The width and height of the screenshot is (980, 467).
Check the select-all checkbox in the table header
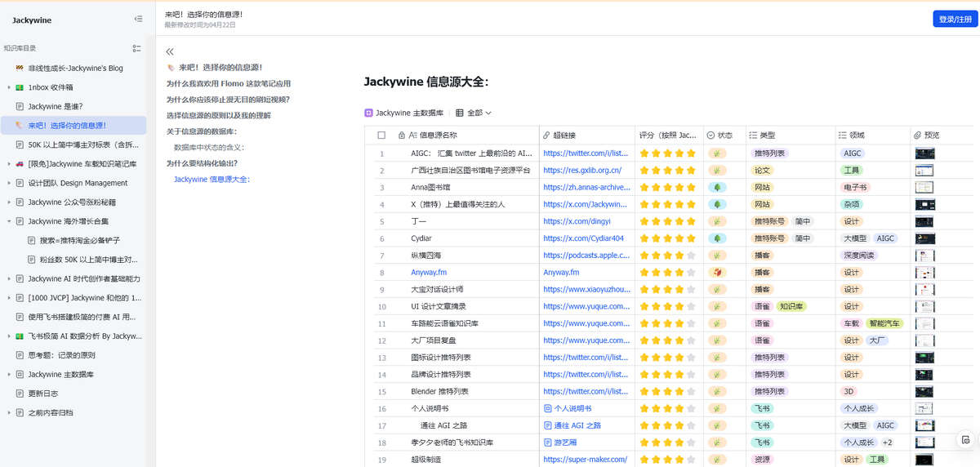[381, 136]
